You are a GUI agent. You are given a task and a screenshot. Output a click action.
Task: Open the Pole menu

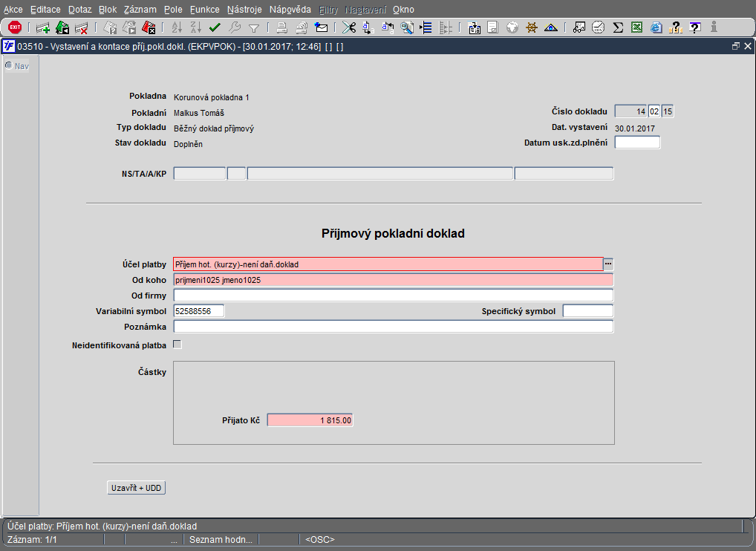pos(173,10)
